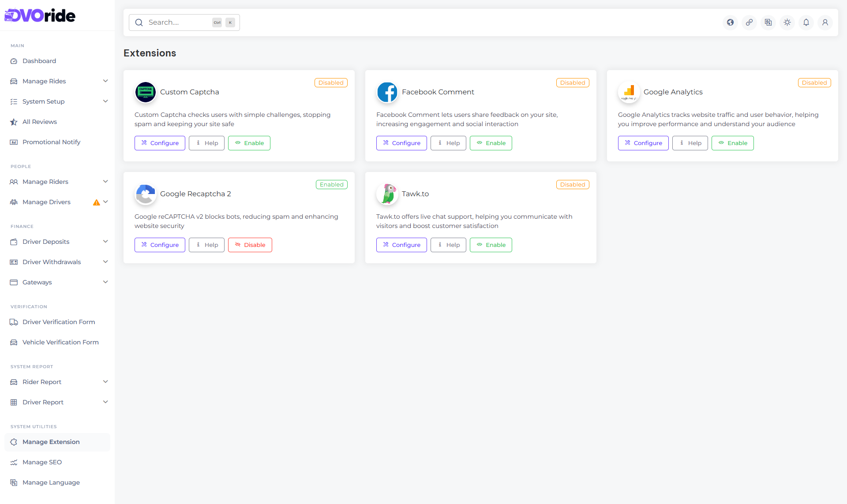Screen dimensions: 847x504
Task: Toggle dark mode with the sun icon
Action: tap(787, 22)
